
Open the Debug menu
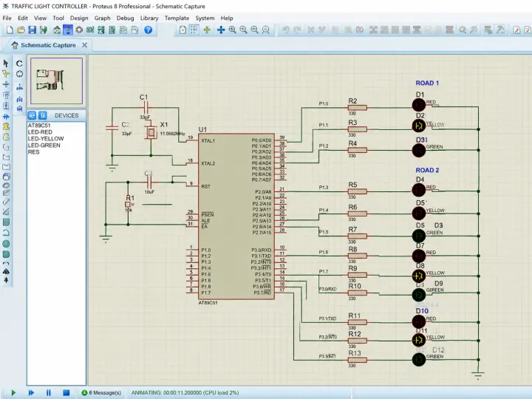click(125, 18)
